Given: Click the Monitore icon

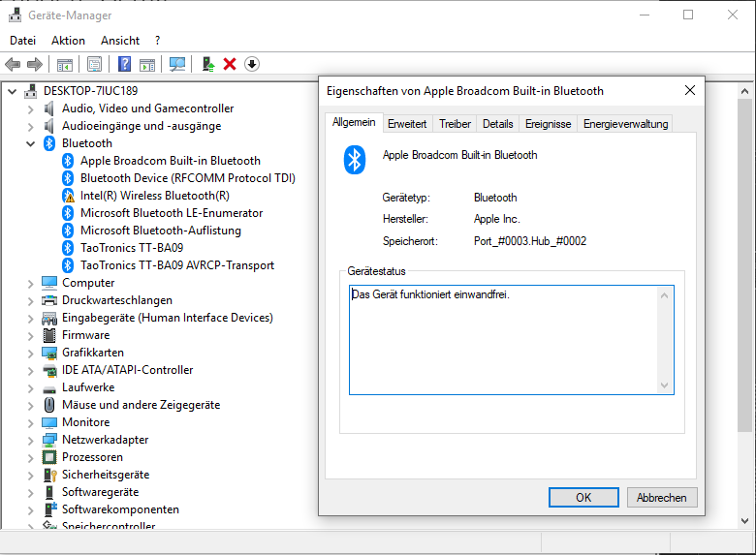Looking at the screenshot, I should (49, 422).
